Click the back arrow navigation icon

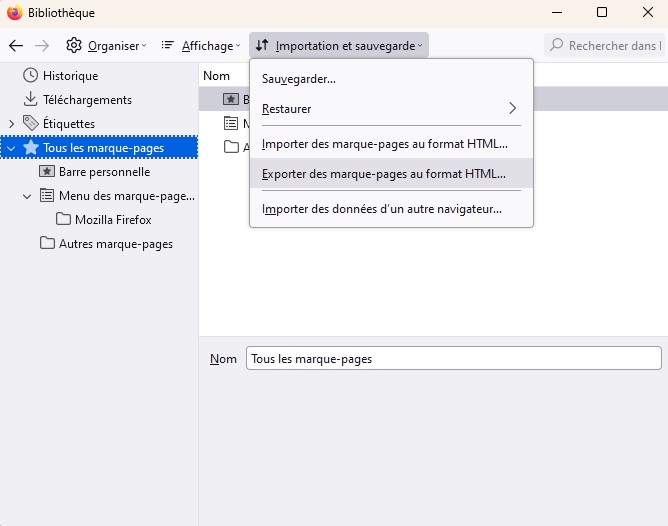pyautogui.click(x=16, y=46)
